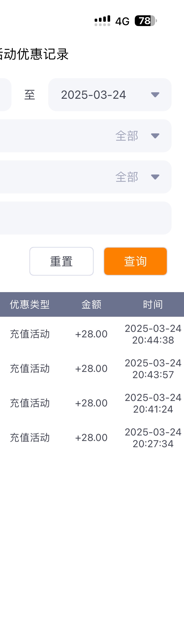Open the 2025-03-24 end date dropdown arrow
184x644 pixels.
pyautogui.click(x=155, y=94)
